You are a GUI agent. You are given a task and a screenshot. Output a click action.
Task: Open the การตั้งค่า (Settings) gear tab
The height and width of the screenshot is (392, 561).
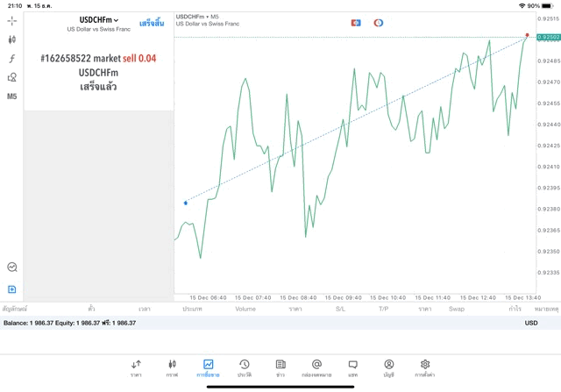coord(425,367)
